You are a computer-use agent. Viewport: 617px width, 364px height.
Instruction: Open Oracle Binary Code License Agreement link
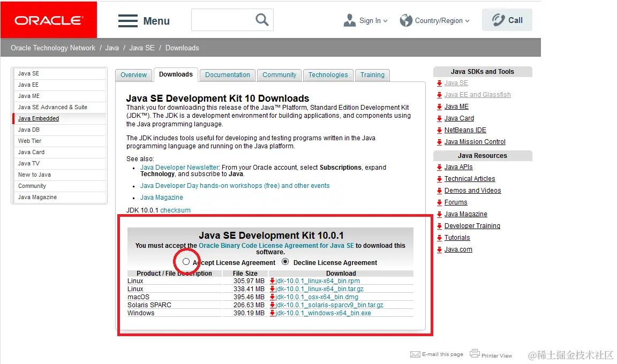click(276, 246)
